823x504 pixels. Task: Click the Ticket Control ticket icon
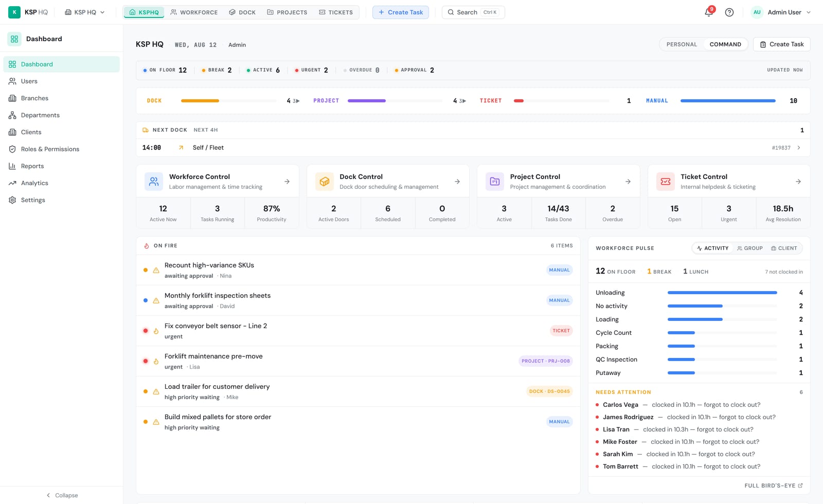[x=665, y=182]
